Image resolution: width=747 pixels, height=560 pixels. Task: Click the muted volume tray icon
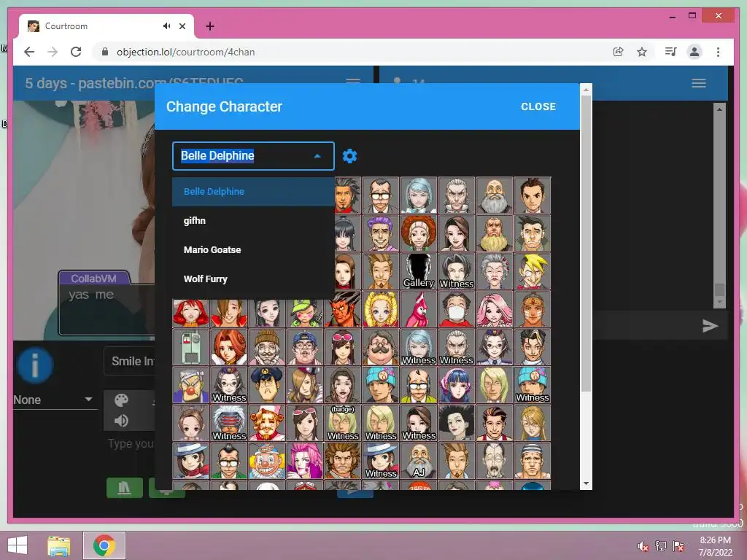[643, 546]
